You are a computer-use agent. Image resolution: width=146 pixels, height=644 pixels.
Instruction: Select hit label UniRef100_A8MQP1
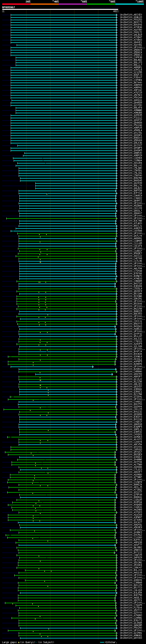131,67
